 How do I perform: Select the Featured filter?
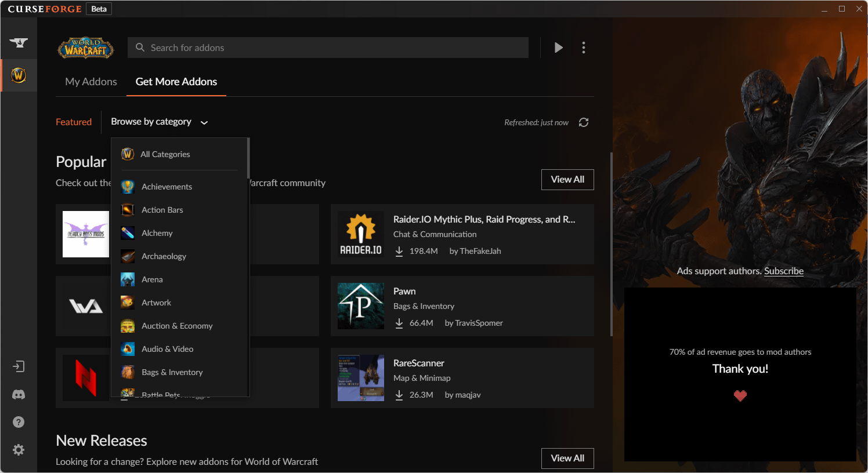74,122
